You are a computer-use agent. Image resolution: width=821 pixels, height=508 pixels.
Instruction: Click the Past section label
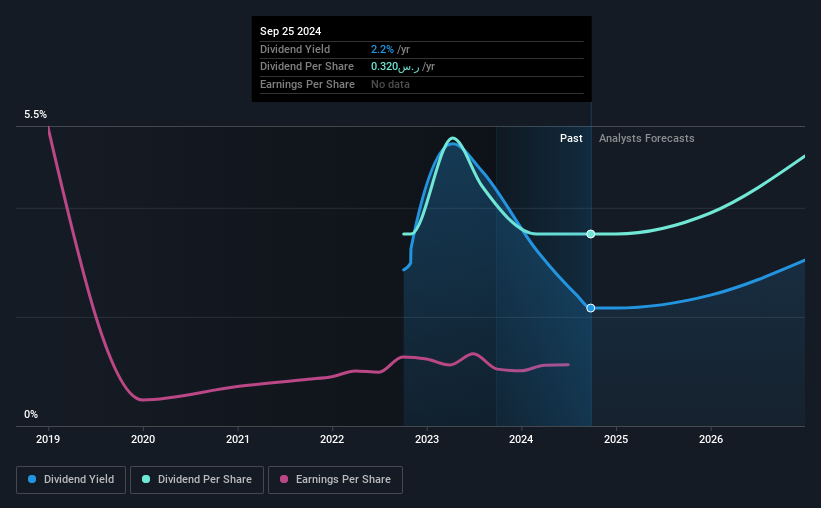click(x=571, y=138)
